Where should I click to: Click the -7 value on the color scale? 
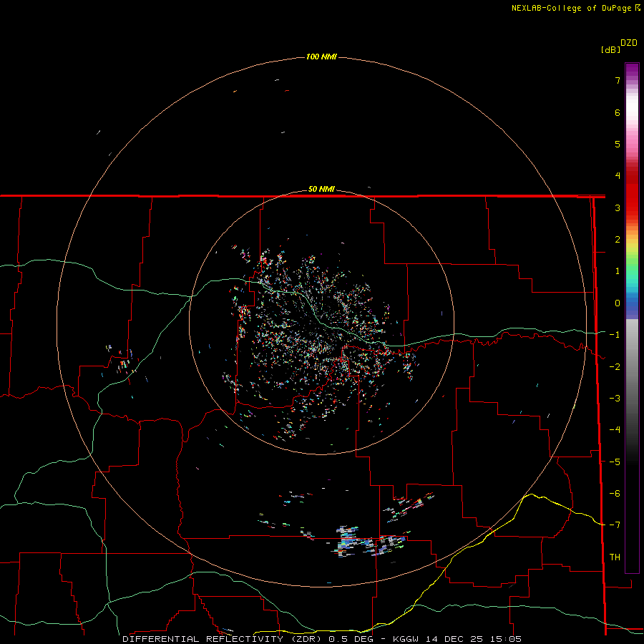615,525
